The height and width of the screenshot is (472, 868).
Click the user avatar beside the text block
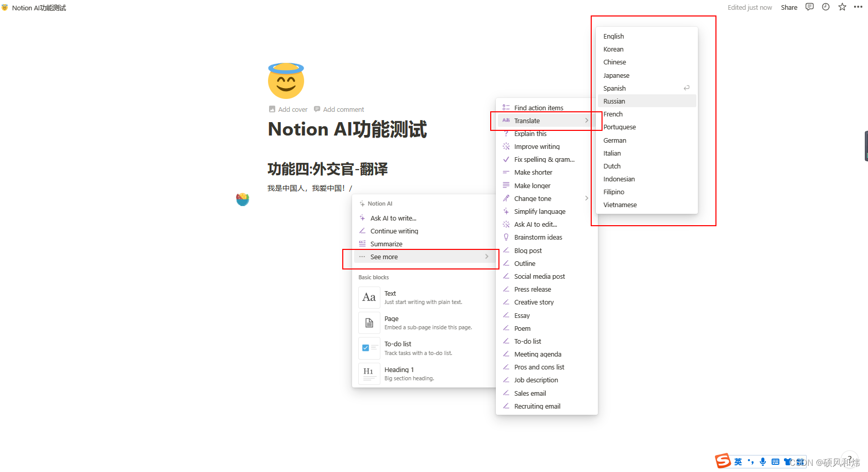(243, 199)
